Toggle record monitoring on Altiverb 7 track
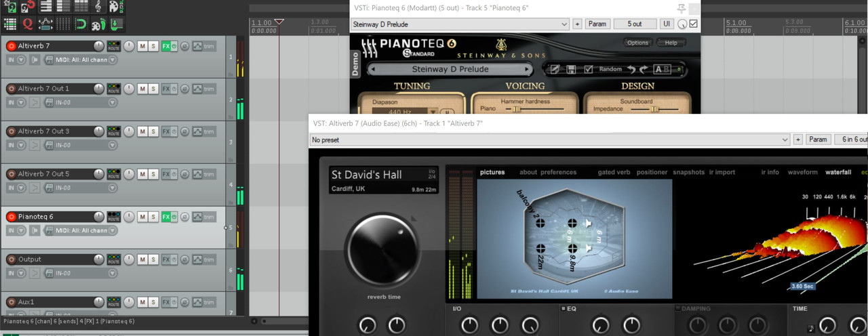Screen dimensions: 868x336 pyautogui.click(x=35, y=60)
